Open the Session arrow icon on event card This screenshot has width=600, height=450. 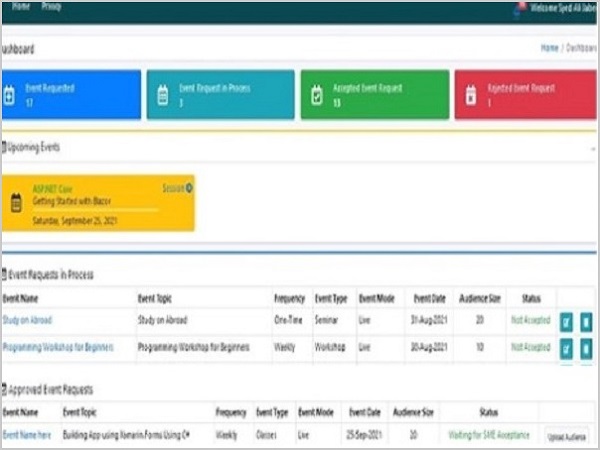(x=189, y=188)
